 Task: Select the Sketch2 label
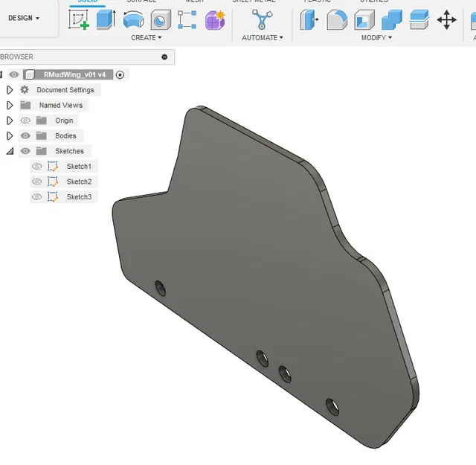[x=79, y=182]
